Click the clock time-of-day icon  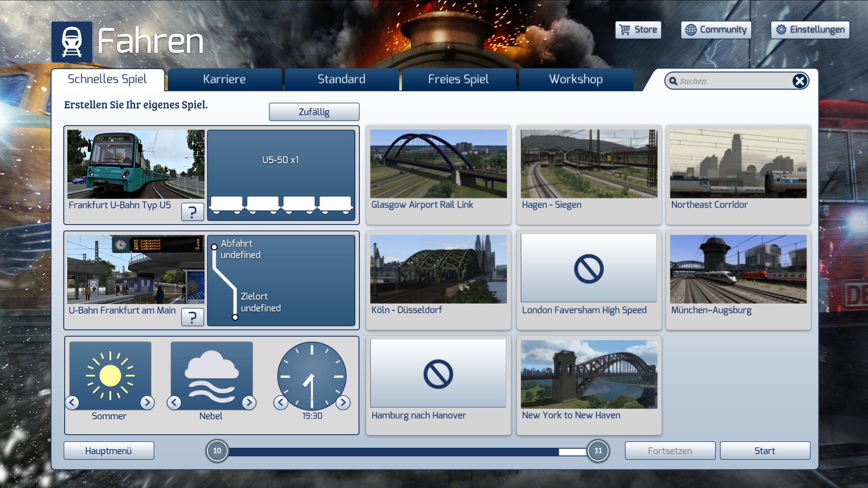tap(312, 375)
